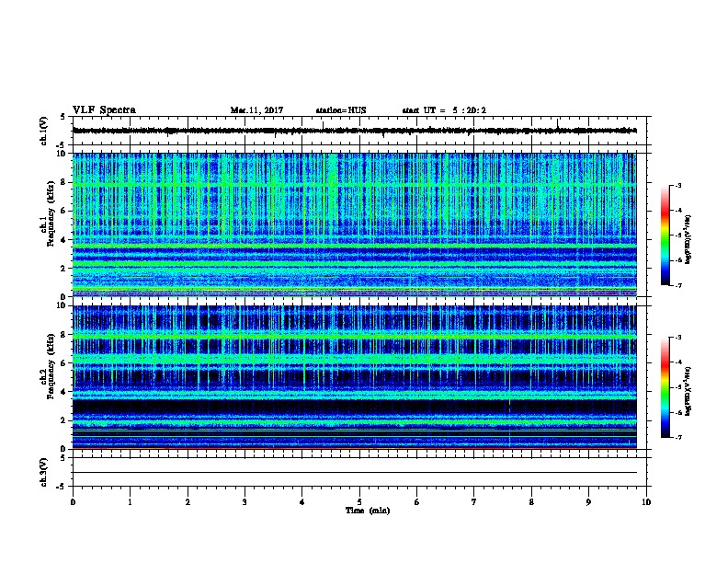Click the ch.1 color bar 'log(PSD)' label

(x=688, y=239)
